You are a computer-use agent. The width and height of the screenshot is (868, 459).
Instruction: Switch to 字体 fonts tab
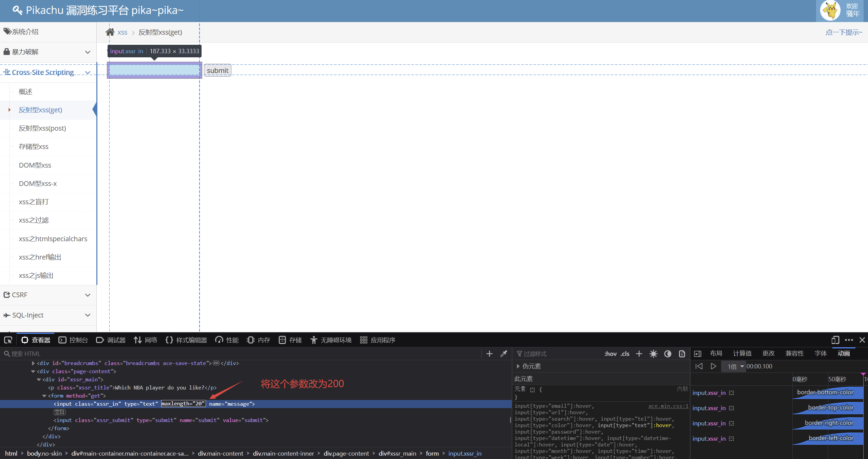[x=820, y=353]
